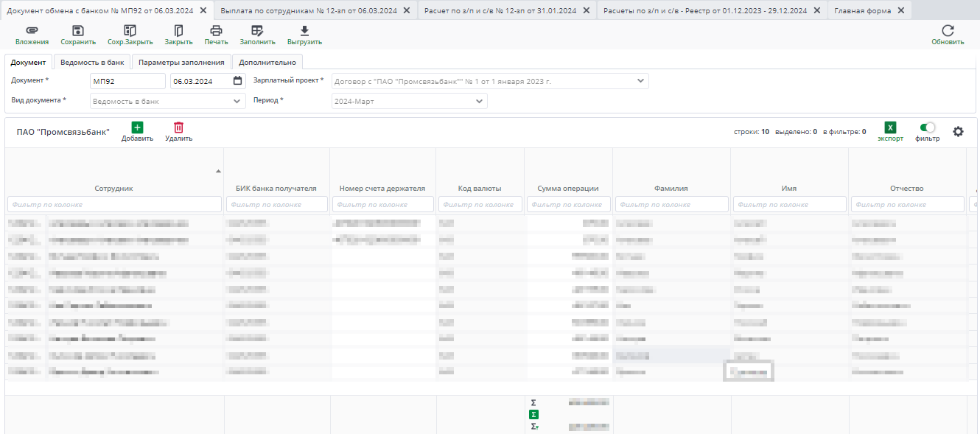The height and width of the screenshot is (434, 980).
Task: Click the Сохранить save icon
Action: click(78, 31)
